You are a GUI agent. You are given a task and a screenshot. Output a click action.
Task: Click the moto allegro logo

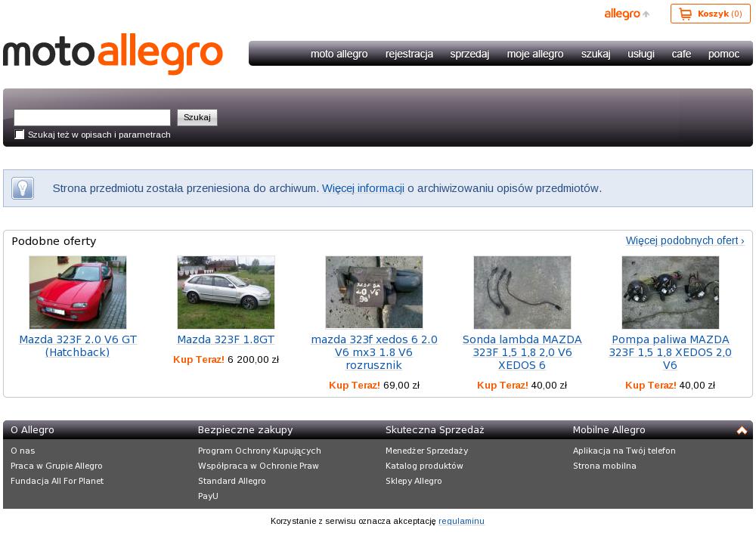(x=113, y=54)
